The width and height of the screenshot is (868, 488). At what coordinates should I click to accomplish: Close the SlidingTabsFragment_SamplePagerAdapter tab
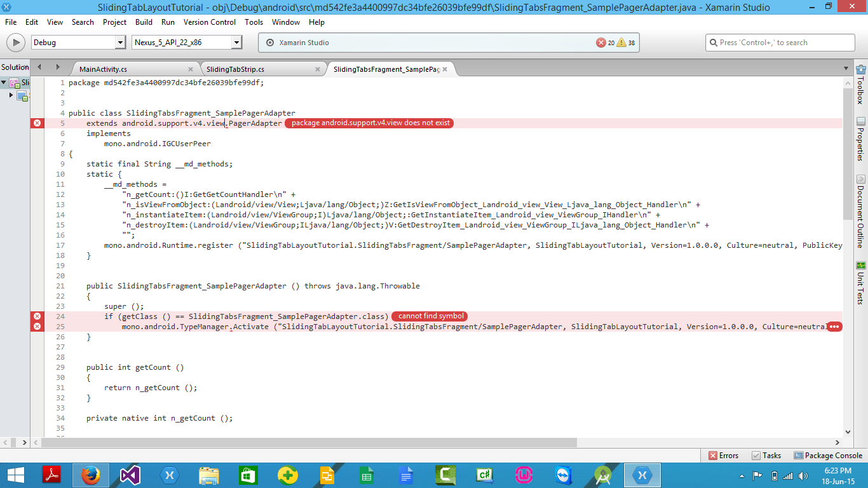coord(445,69)
